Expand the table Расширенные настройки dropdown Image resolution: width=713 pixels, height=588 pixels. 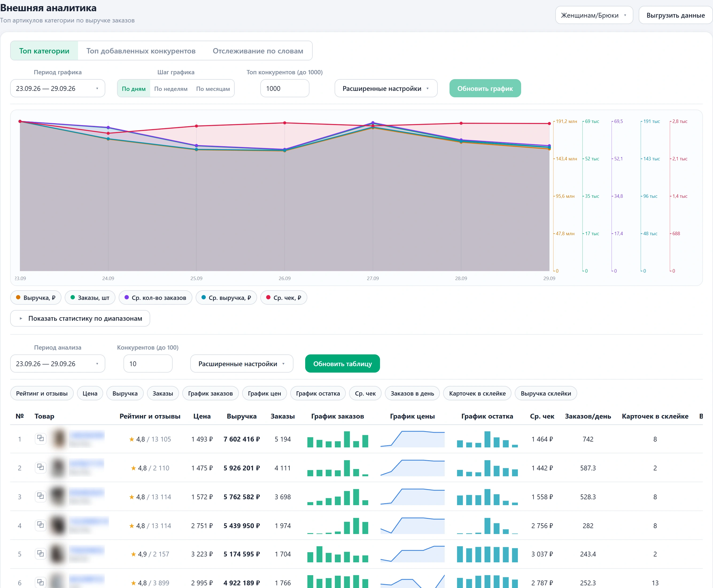(242, 363)
